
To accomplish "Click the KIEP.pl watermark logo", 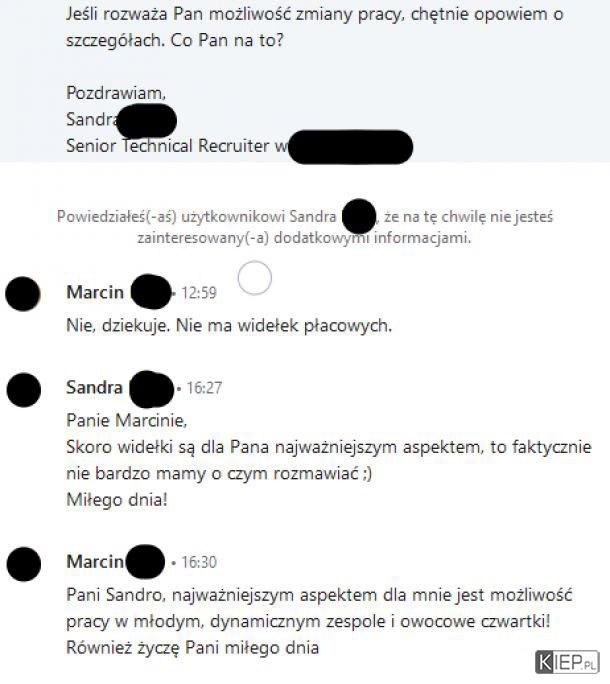I will tap(567, 662).
